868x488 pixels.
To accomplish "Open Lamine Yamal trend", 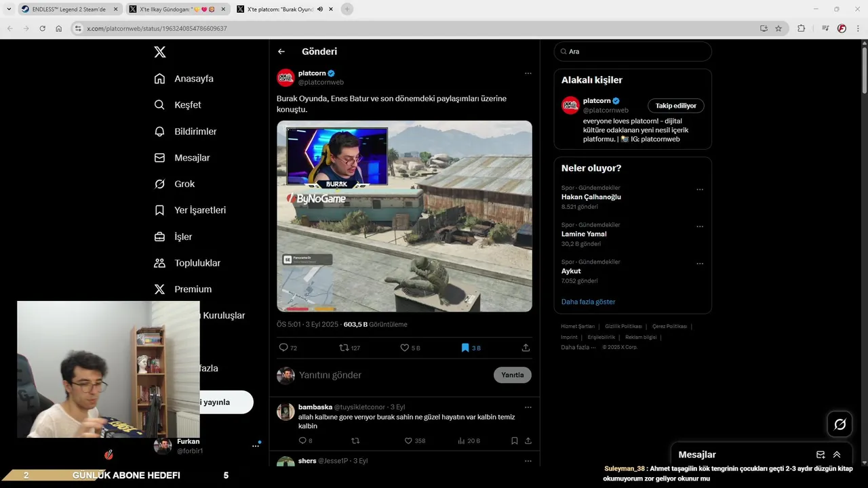I will coord(584,234).
